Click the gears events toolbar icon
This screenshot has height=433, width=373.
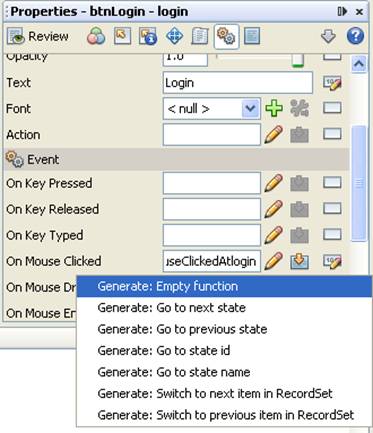226,36
